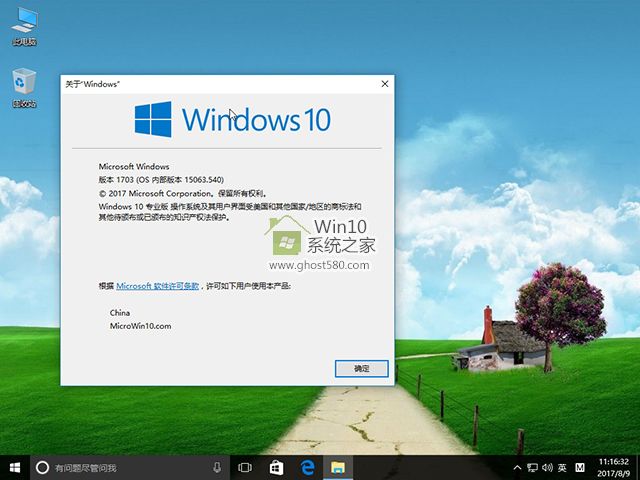Viewport: 640px width, 480px height.
Task: Close the 关于 Windows dialog
Action: (x=384, y=84)
